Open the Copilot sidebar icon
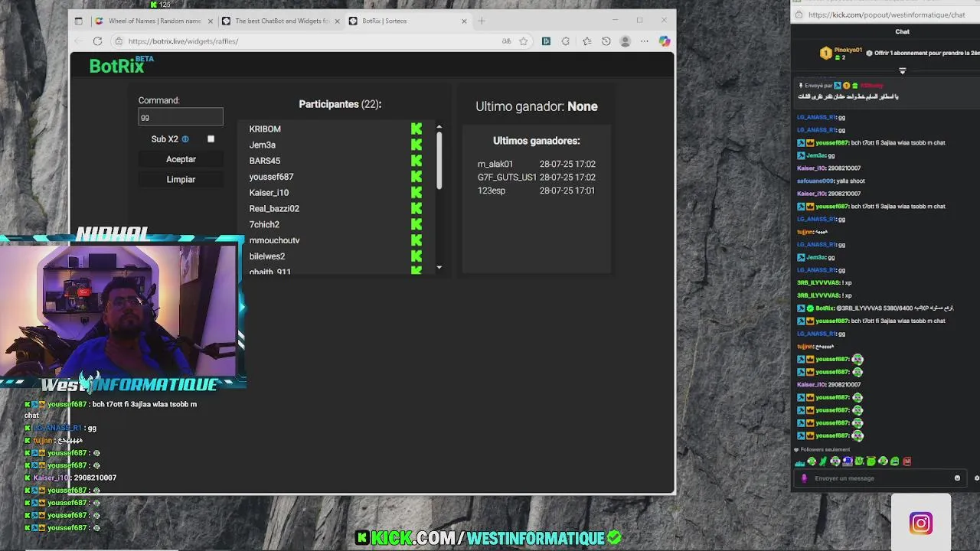 [664, 41]
